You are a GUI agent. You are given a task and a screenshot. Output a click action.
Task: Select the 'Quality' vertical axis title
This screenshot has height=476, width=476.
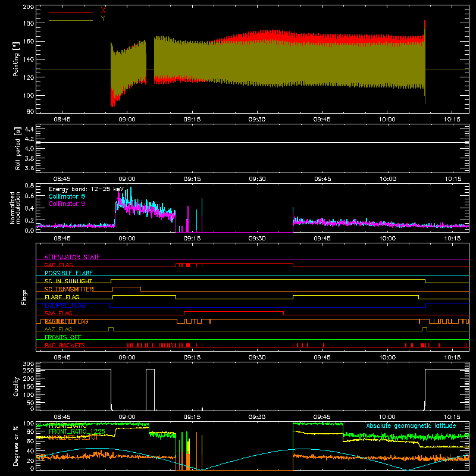16,386
